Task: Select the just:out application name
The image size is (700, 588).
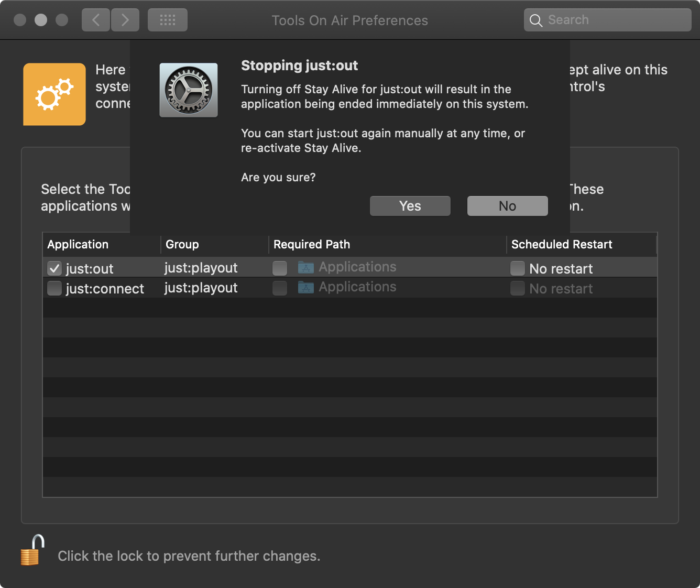Action: [90, 269]
